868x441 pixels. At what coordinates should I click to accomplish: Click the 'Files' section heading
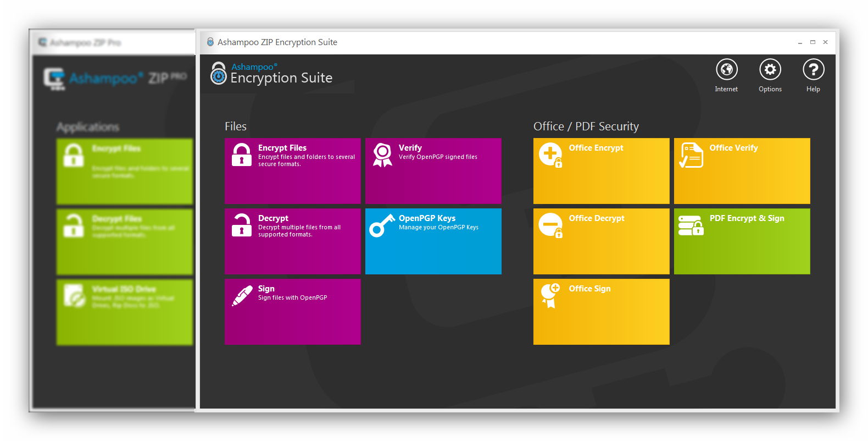tap(236, 126)
